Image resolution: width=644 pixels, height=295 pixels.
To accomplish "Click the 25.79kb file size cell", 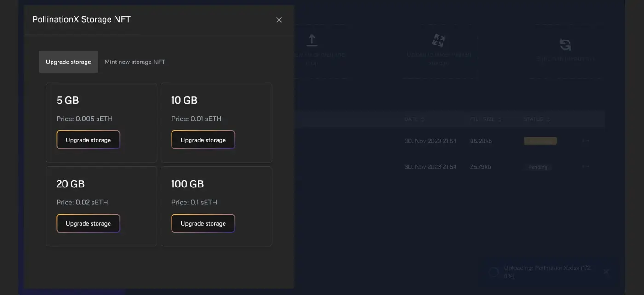I will coord(480,167).
